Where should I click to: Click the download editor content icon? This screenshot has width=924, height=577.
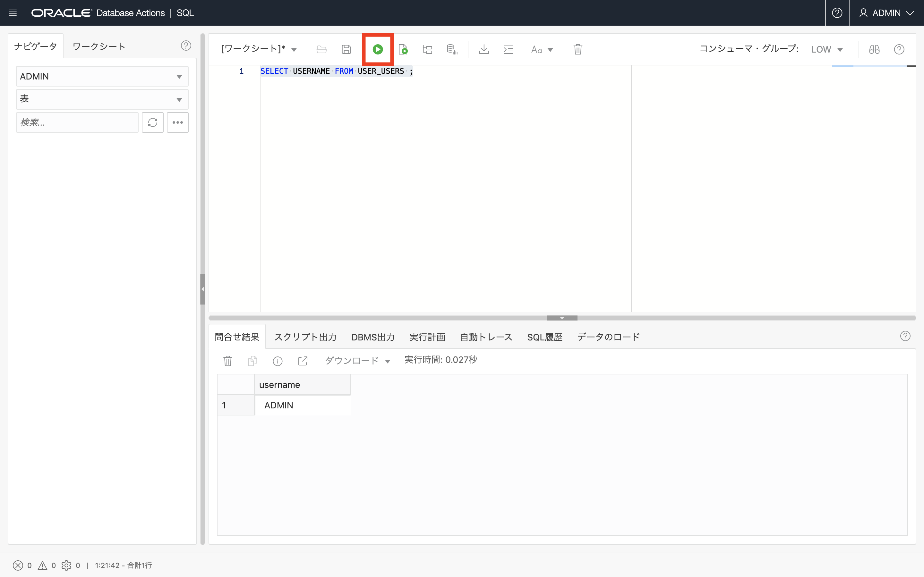(484, 49)
